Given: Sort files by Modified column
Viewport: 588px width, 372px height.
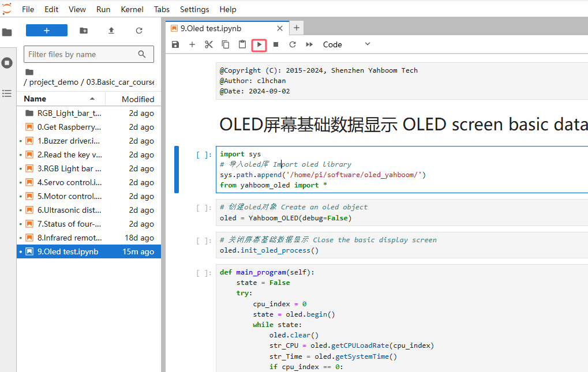Looking at the screenshot, I should 133,99.
